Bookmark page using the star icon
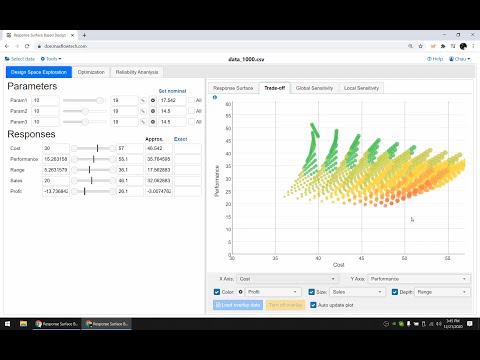 tap(421, 46)
